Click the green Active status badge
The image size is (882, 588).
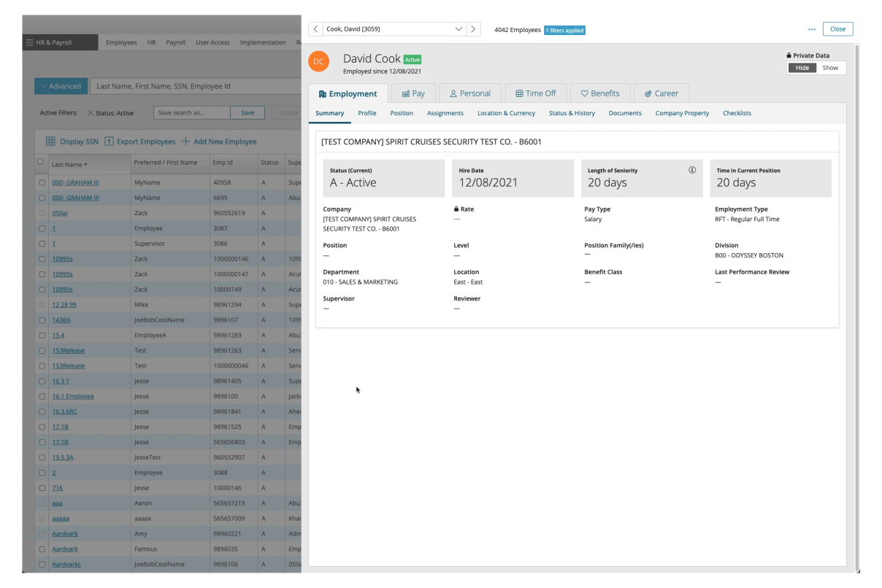tap(412, 60)
